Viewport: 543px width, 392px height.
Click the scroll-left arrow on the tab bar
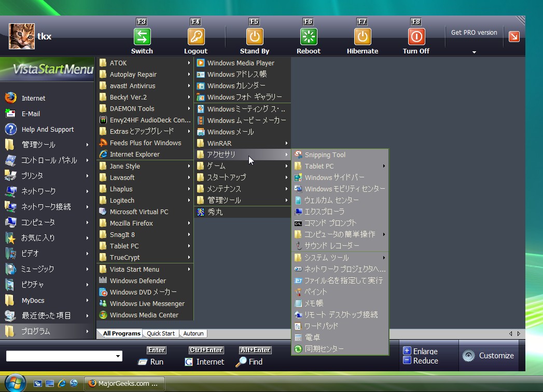(x=511, y=333)
